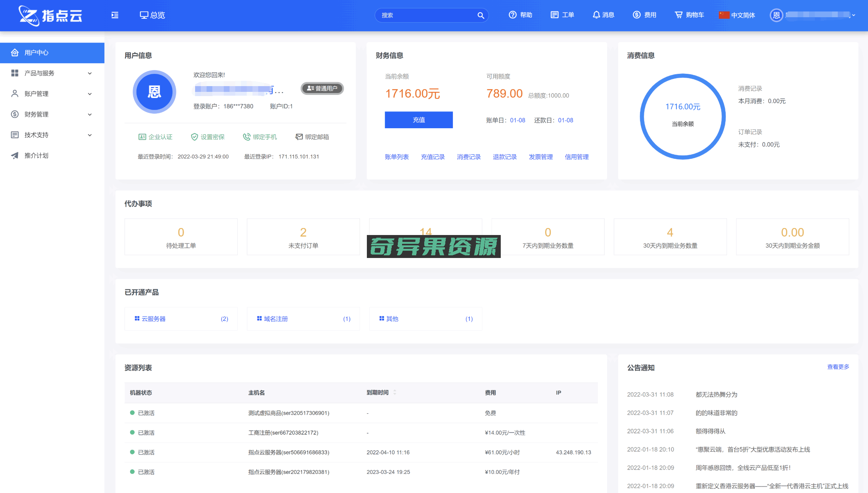Open the invoice management link
This screenshot has height=493, width=868.
[541, 157]
